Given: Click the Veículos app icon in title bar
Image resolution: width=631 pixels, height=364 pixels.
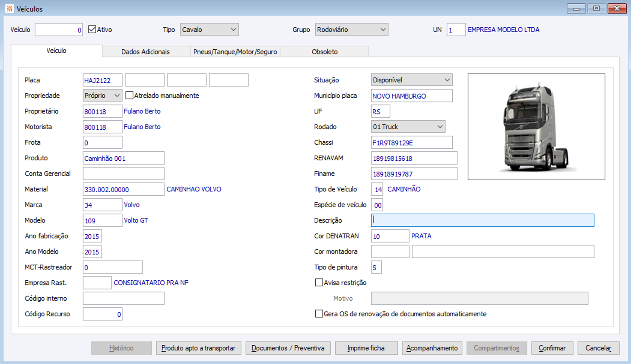Looking at the screenshot, I should click(x=9, y=9).
